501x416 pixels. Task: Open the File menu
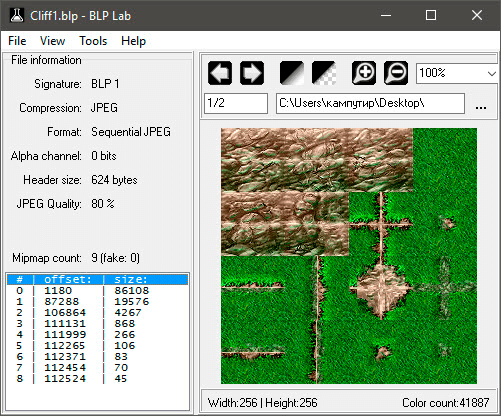pos(17,41)
